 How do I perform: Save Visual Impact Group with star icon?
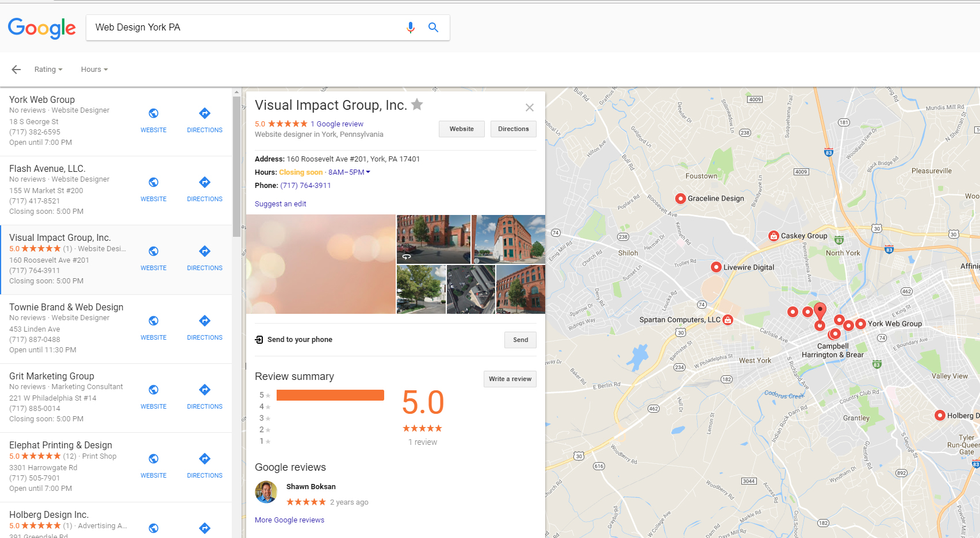(x=418, y=105)
